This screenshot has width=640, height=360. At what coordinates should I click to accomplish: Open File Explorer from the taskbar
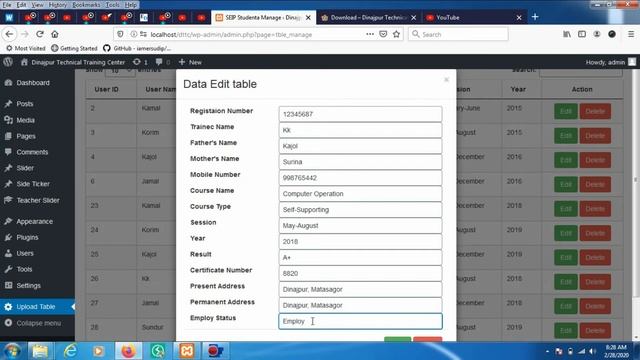tap(40, 351)
